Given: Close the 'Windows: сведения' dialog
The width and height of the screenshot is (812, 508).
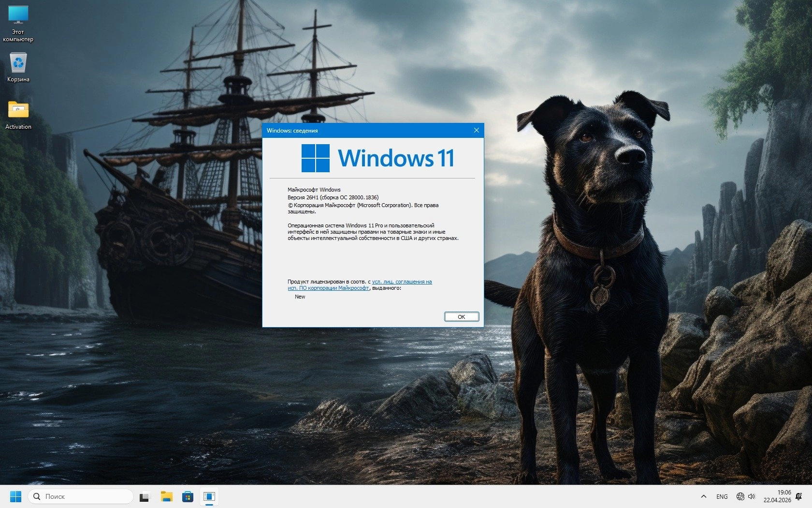Looking at the screenshot, I should coord(476,130).
